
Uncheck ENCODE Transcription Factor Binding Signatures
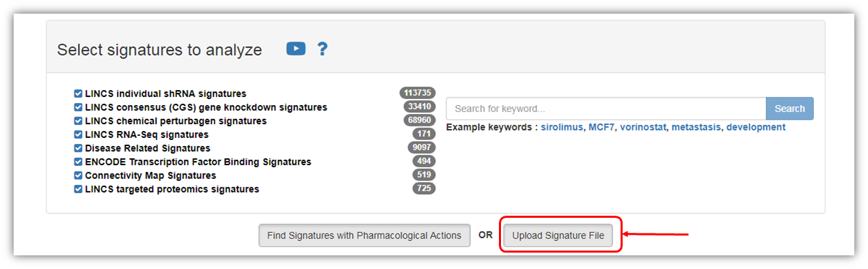pos(78,162)
